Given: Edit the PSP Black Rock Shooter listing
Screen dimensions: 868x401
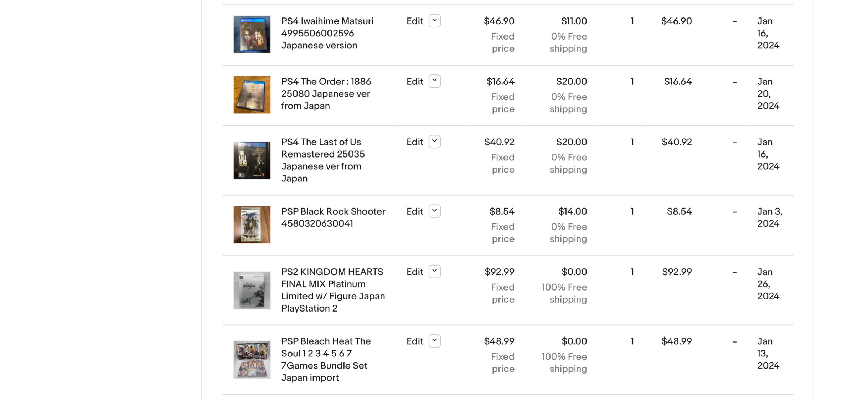Looking at the screenshot, I should point(415,211).
